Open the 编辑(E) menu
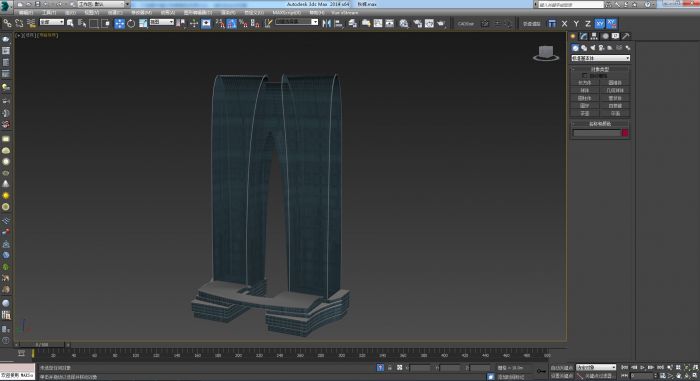The image size is (700, 381). point(25,13)
